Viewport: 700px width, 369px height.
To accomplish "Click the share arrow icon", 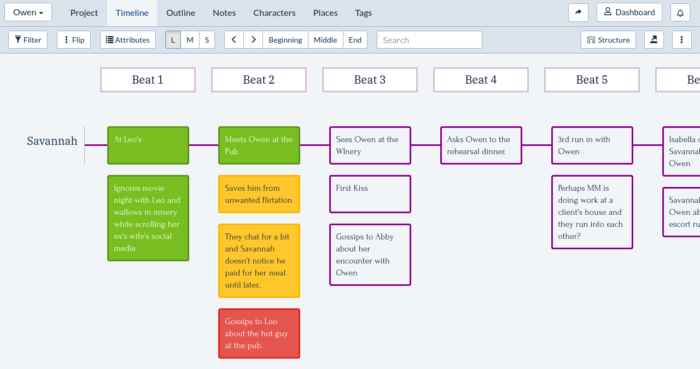I will coord(578,12).
